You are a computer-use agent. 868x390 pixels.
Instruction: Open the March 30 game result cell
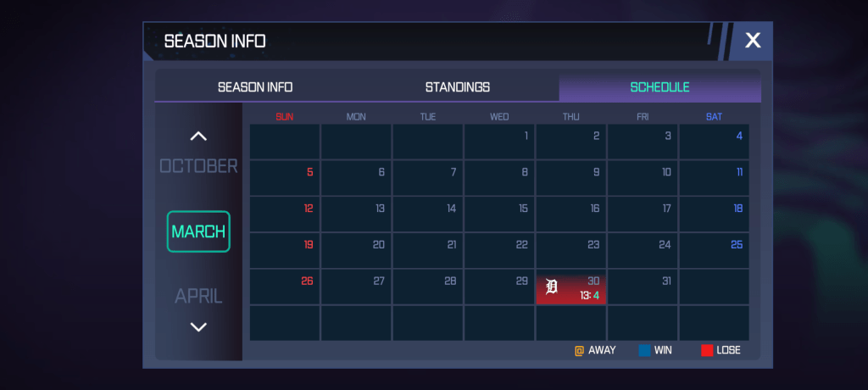[570, 288]
